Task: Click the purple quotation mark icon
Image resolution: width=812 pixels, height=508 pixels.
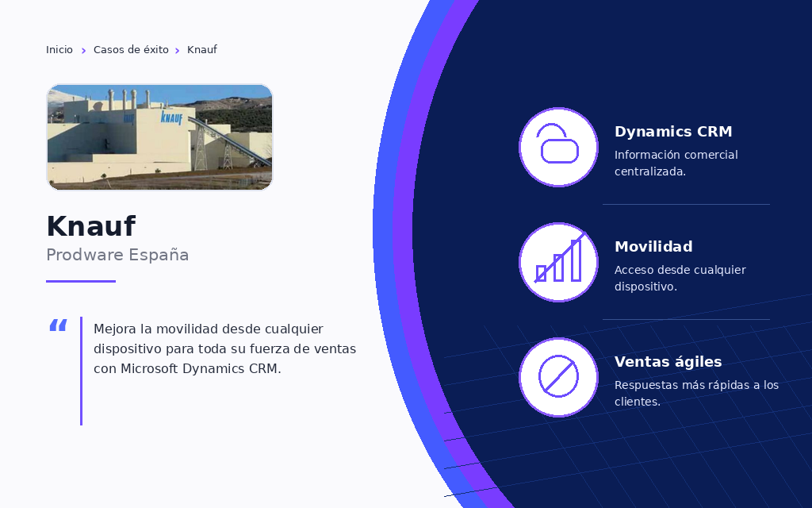Action: (58, 325)
